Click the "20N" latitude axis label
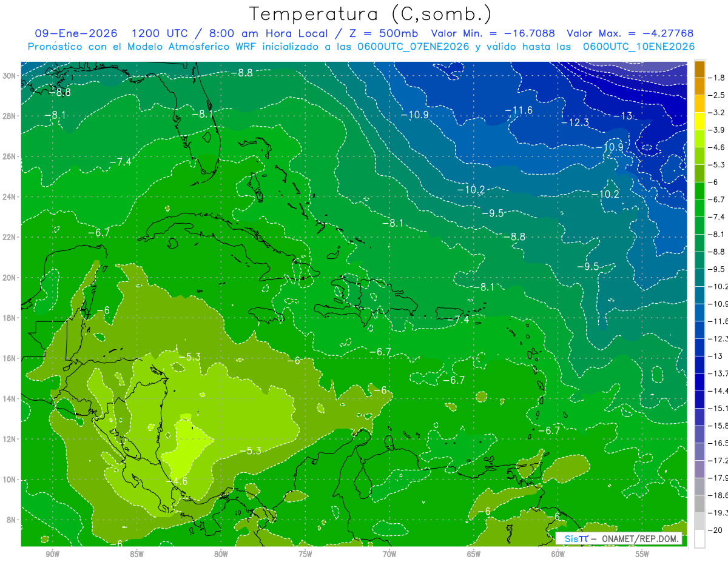Image resolution: width=728 pixels, height=562 pixels. (9, 278)
